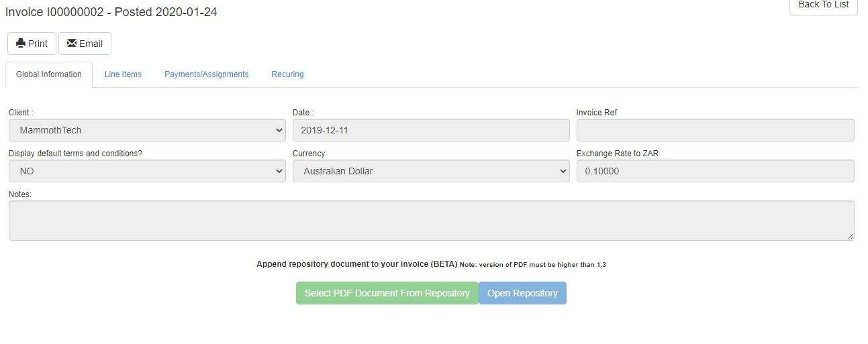Switch to the Line Items tab

(123, 74)
